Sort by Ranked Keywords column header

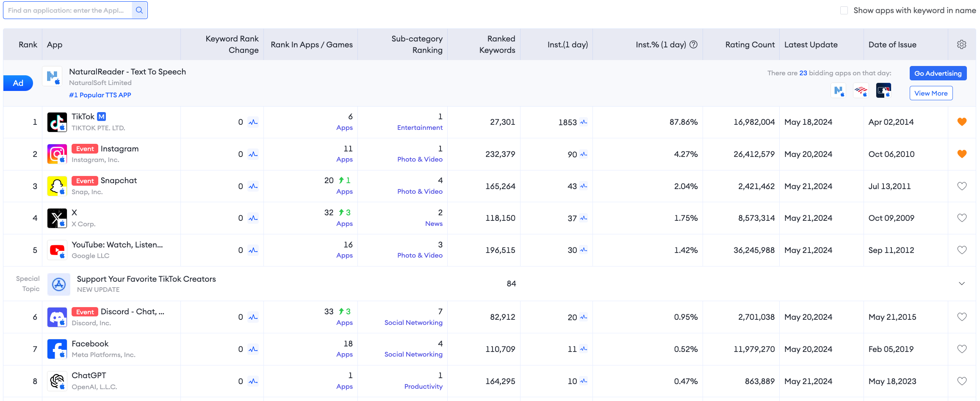coord(497,44)
